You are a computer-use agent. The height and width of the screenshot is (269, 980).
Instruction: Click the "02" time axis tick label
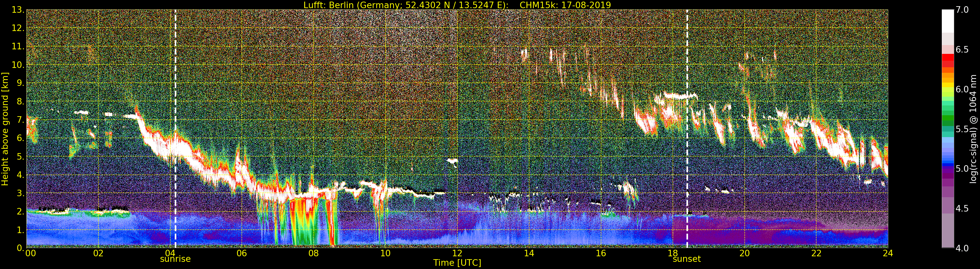[x=98, y=253]
